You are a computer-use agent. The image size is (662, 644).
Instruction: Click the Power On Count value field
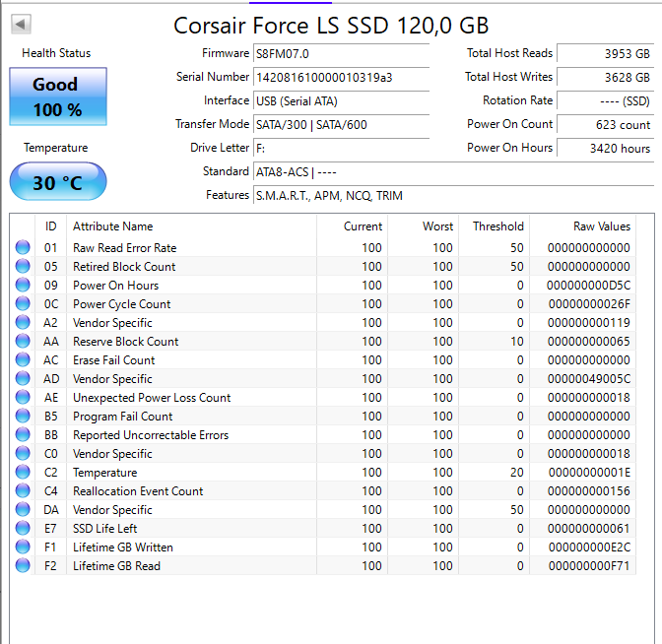pyautogui.click(x=605, y=124)
